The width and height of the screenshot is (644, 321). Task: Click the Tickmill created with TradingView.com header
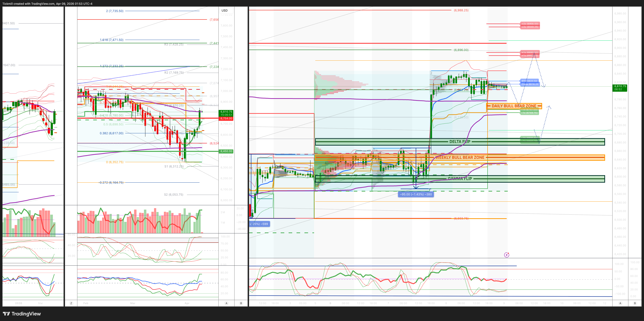coord(47,4)
